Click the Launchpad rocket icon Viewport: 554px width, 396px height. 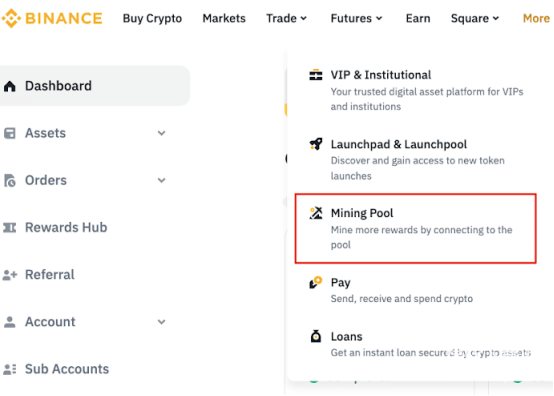(316, 144)
